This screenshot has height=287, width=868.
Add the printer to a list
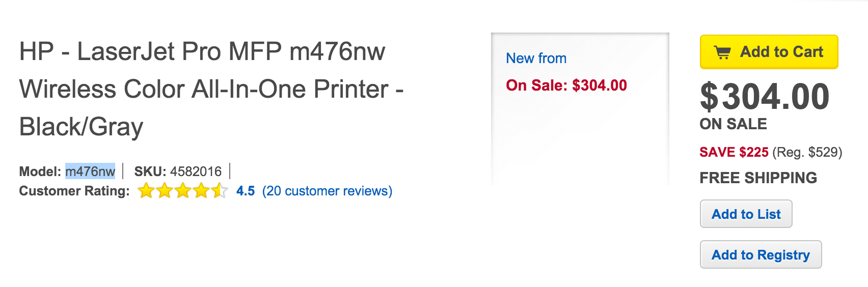pos(746,214)
